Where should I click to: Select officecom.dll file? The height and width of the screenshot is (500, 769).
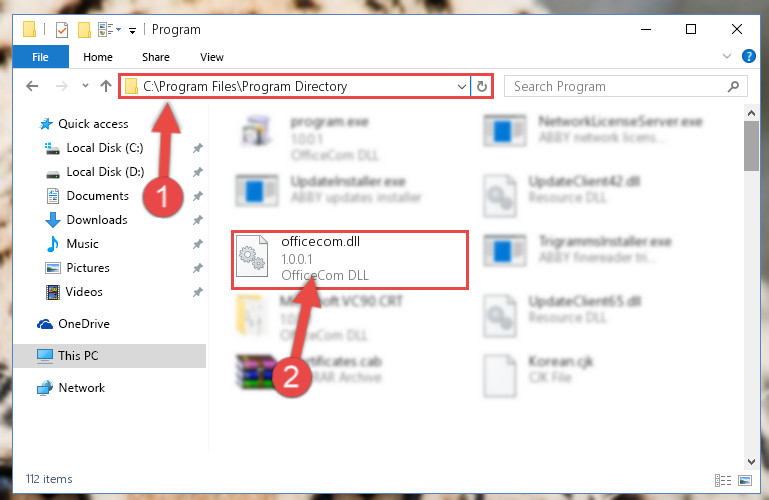[350, 259]
